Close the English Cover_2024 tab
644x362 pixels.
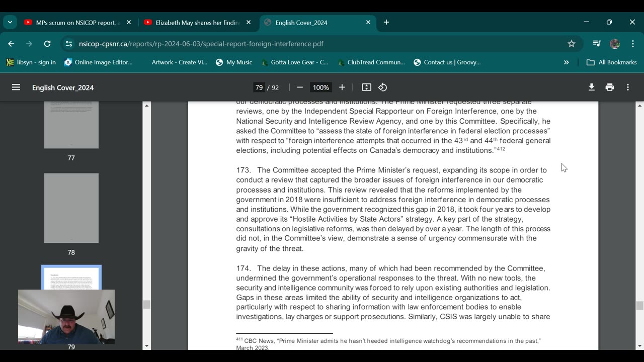[x=368, y=23]
